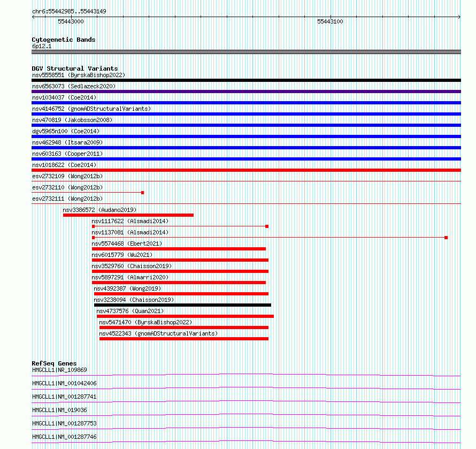Click the DGV Structural Variants track title

(75, 69)
